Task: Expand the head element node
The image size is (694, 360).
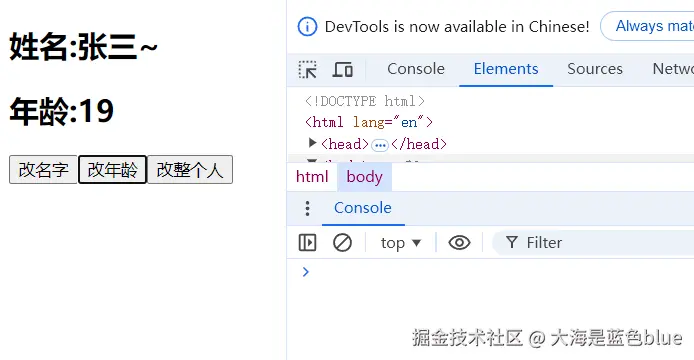Action: [x=312, y=143]
